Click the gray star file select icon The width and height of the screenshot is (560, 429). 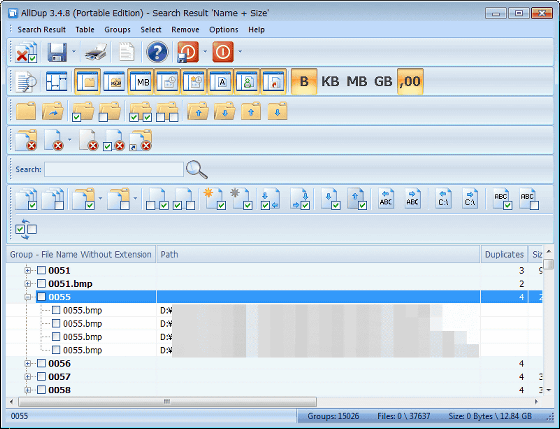[242, 199]
